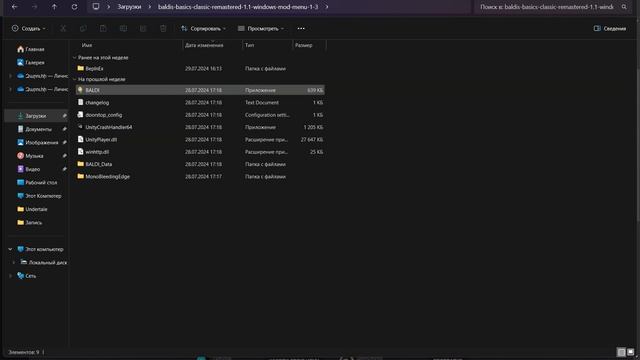
Task: Open the Создать dropdown
Action: pyautogui.click(x=29, y=29)
